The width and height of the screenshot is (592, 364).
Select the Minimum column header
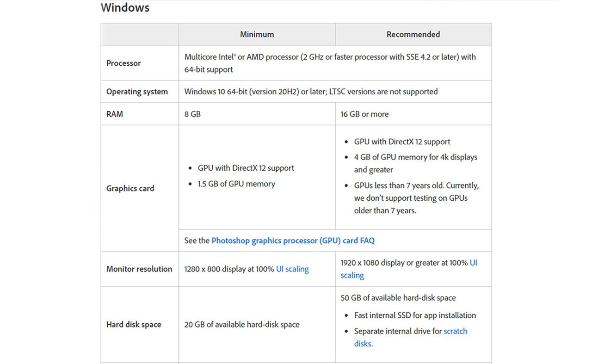[x=257, y=34]
